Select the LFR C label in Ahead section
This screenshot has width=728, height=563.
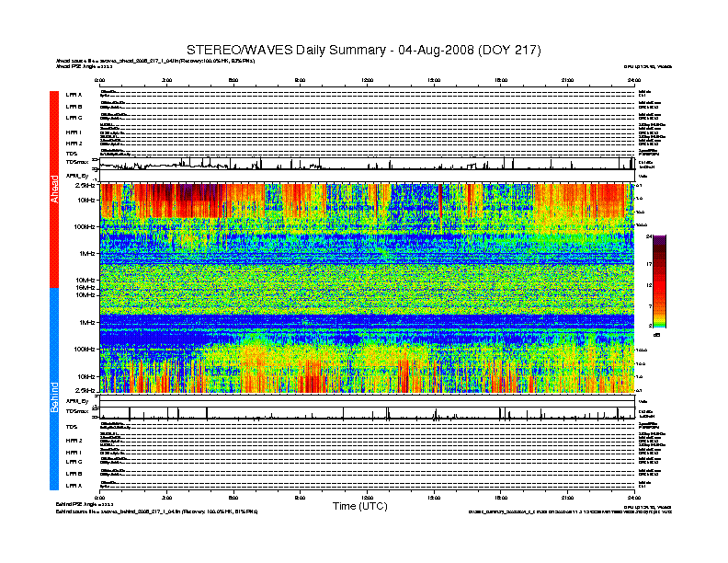click(74, 118)
